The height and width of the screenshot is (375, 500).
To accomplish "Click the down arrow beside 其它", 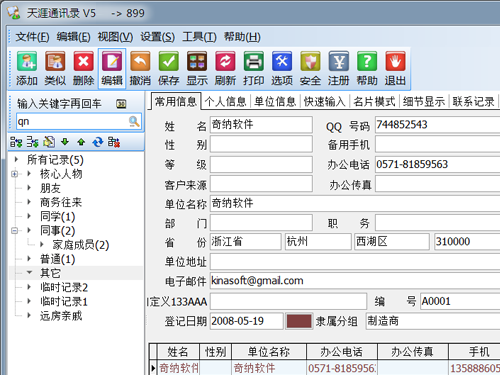I will tap(29, 273).
